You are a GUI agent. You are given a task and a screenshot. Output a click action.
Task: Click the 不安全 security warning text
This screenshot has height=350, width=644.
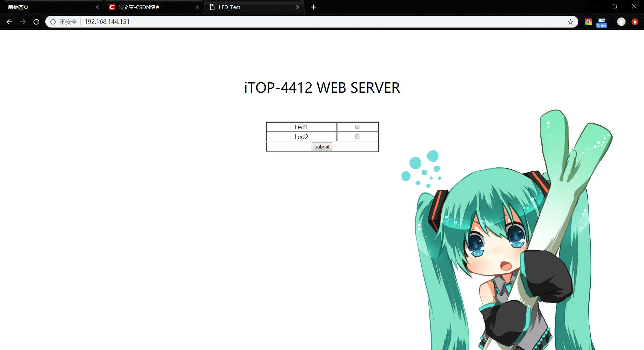(68, 22)
